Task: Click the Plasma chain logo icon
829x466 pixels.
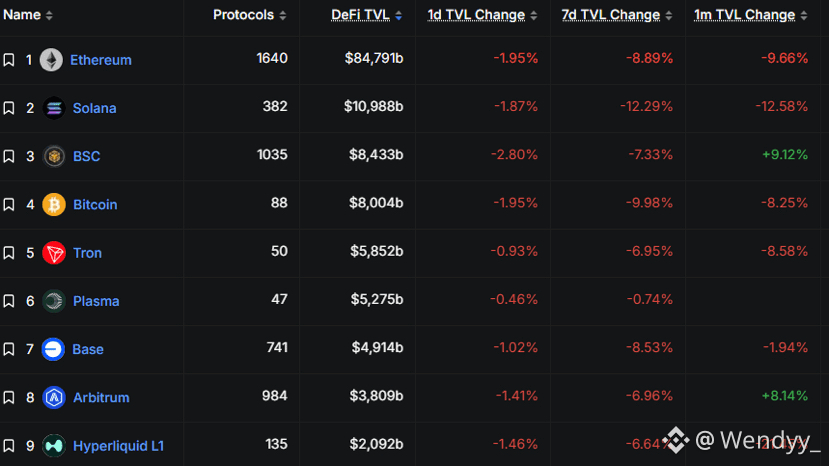Action: pyautogui.click(x=54, y=301)
